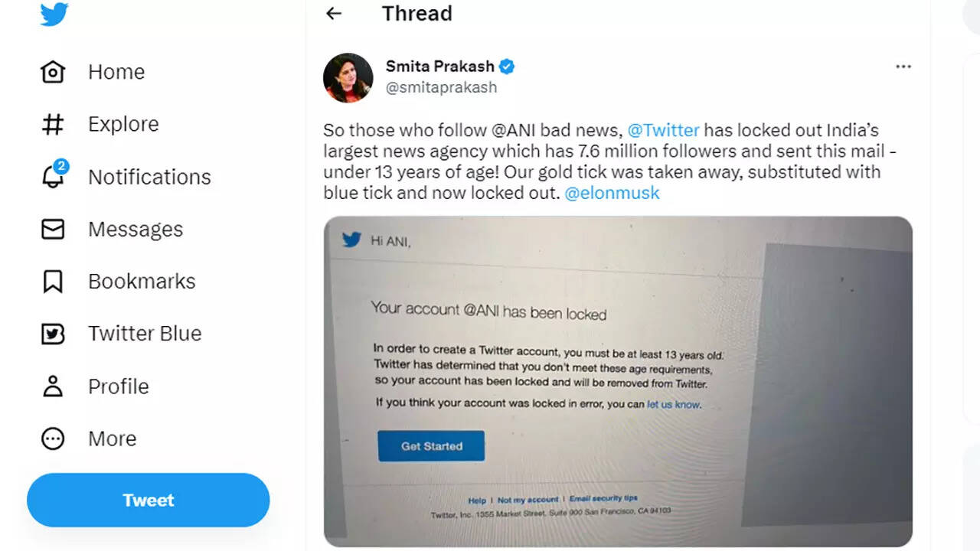Viewport: 980px width, 551px height.
Task: Open the Home icon in sidebar
Action: click(53, 72)
